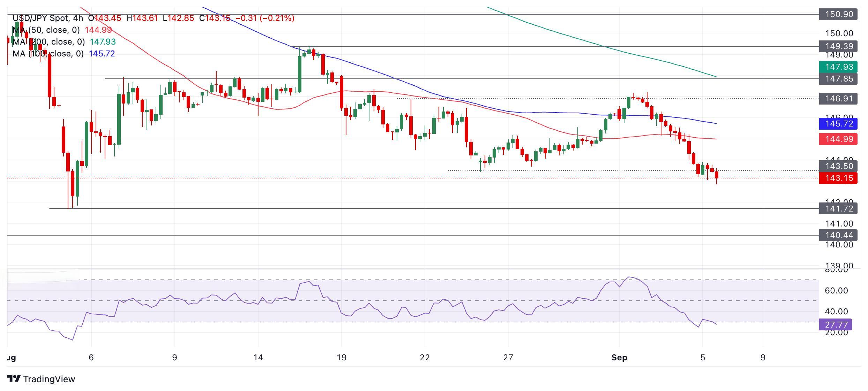Click the red 143.15 current price label
The width and height of the screenshot is (868, 391).
point(838,178)
